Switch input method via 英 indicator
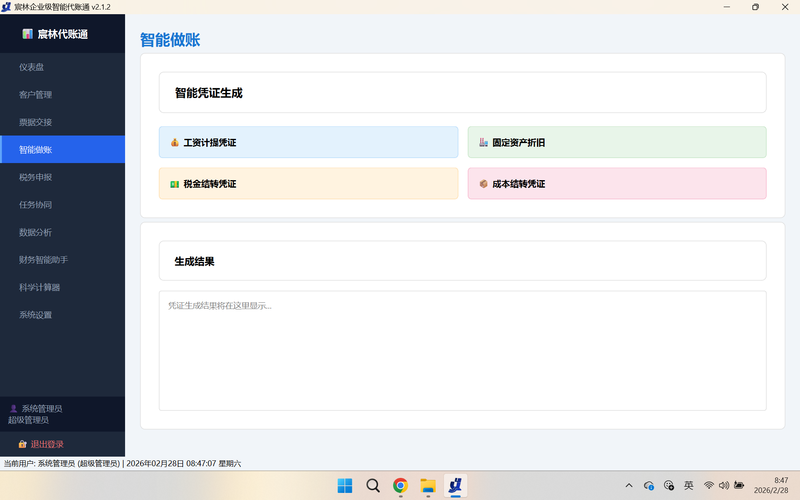The image size is (800, 500). [689, 486]
